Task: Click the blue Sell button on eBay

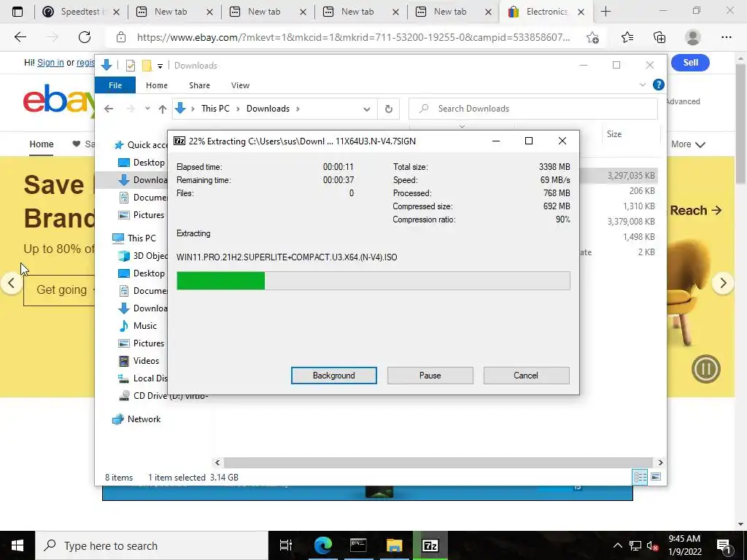Action: pos(690,63)
